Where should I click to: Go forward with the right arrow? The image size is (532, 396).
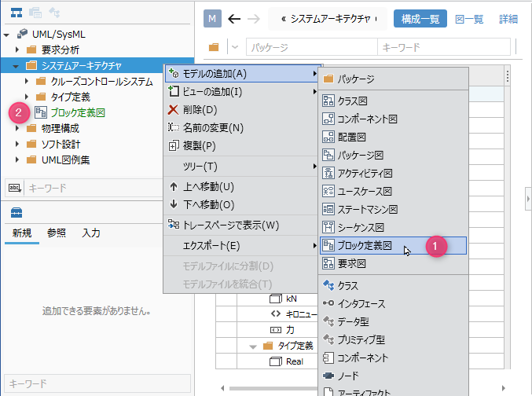click(x=254, y=19)
